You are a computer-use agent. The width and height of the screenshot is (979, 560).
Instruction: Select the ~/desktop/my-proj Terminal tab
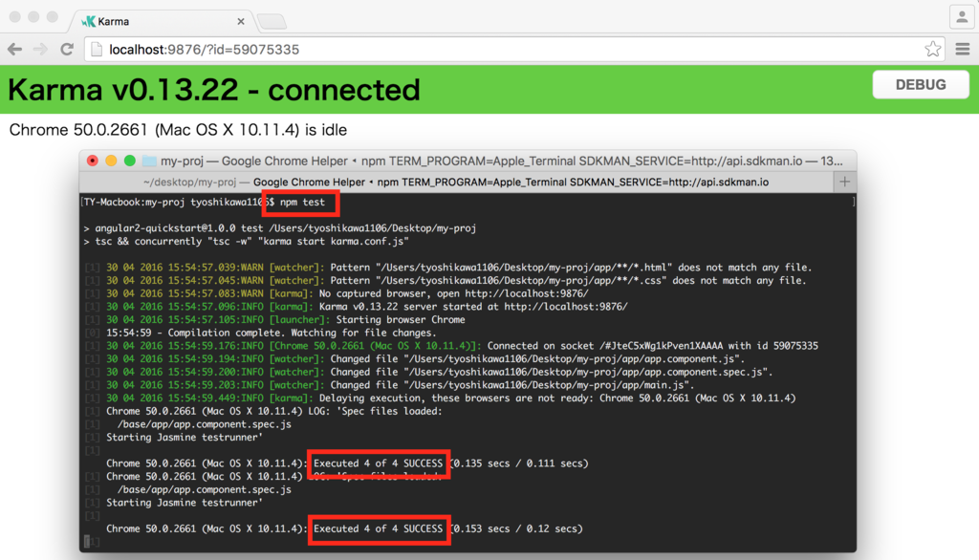pyautogui.click(x=456, y=183)
